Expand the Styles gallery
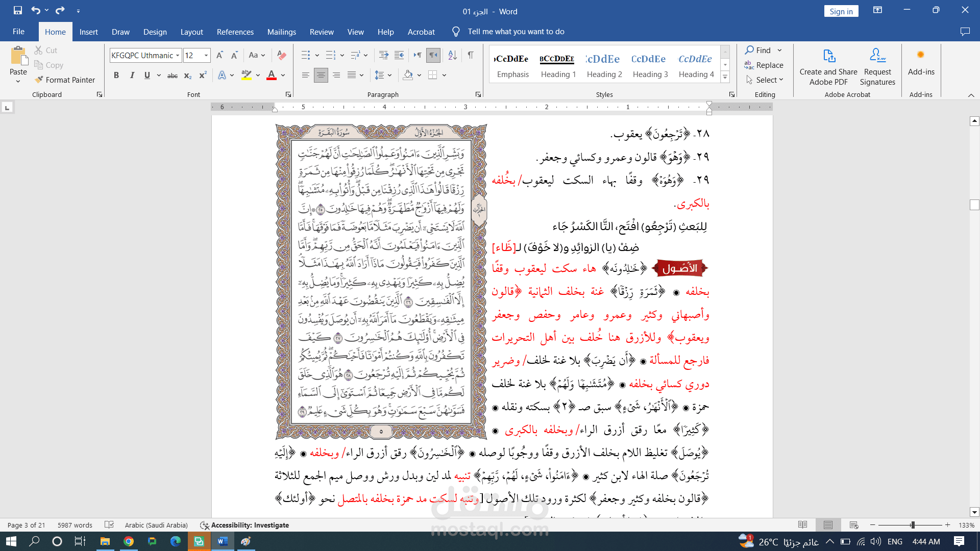 [725, 77]
